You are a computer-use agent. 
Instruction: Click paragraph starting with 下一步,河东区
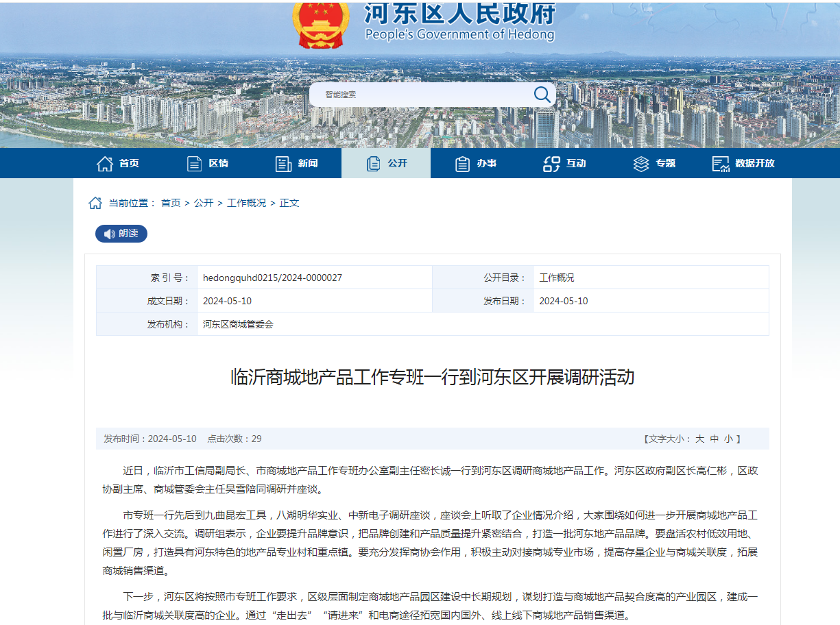[x=431, y=606]
